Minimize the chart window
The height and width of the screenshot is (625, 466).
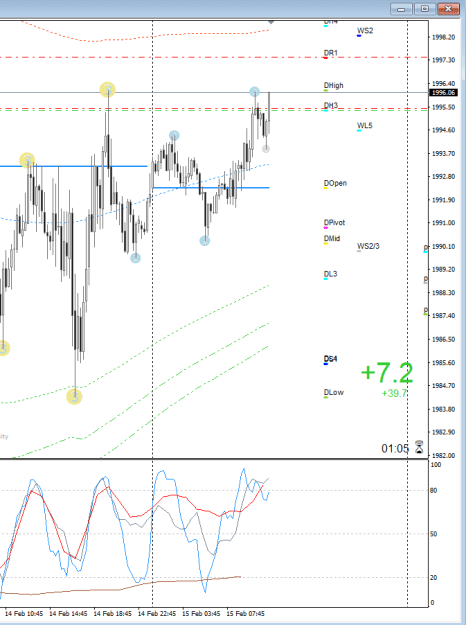pyautogui.click(x=401, y=9)
